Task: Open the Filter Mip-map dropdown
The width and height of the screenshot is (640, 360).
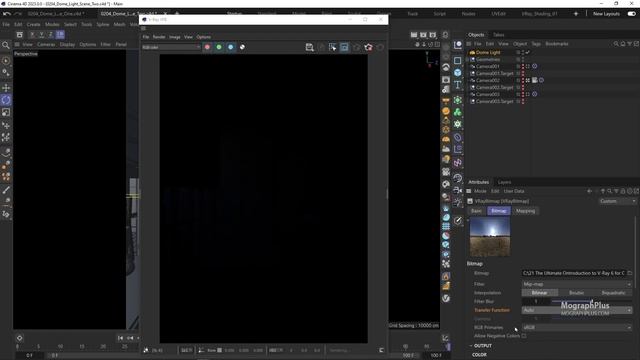Action: (577, 284)
